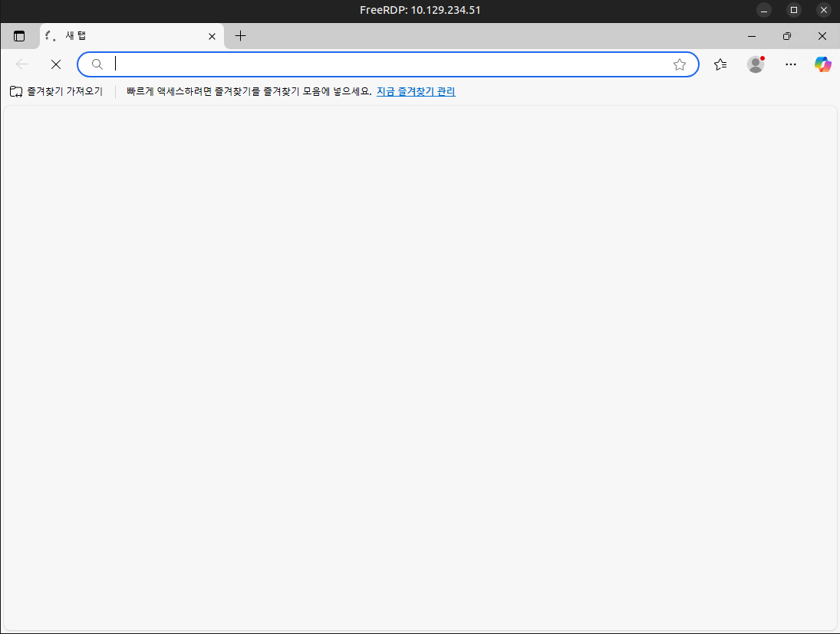Stop loading the page with X button
Image resolution: width=840 pixels, height=634 pixels.
pos(55,64)
